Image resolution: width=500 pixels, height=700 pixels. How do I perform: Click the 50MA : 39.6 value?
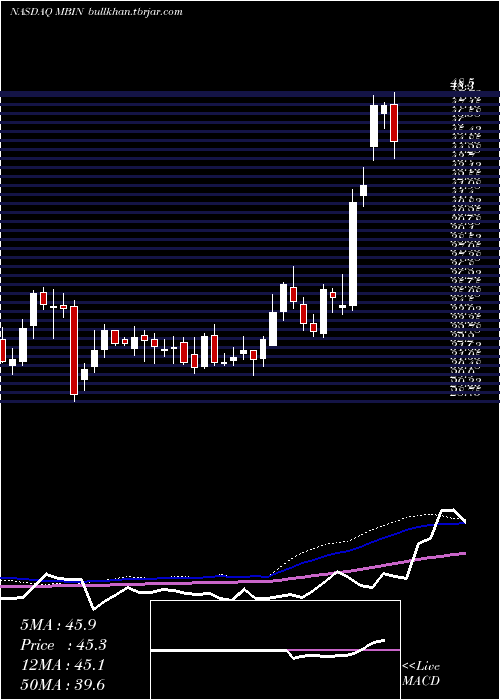click(x=62, y=685)
